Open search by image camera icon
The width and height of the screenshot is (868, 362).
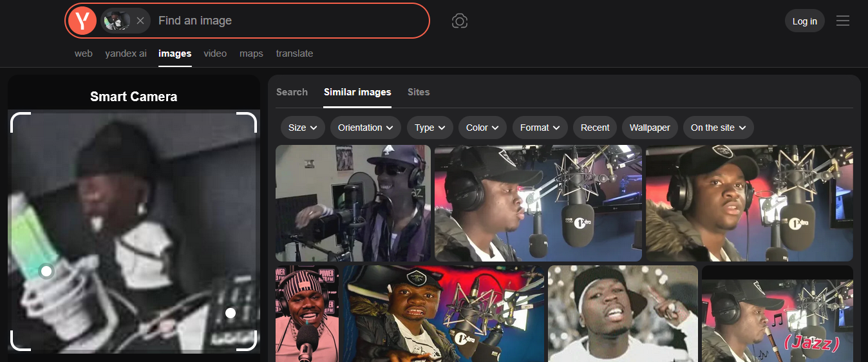coord(459,21)
